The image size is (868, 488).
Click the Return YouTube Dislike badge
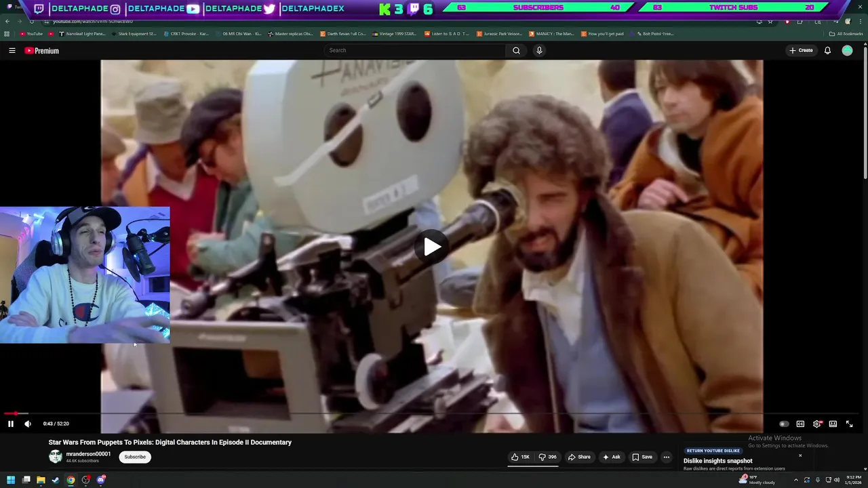[713, 451]
